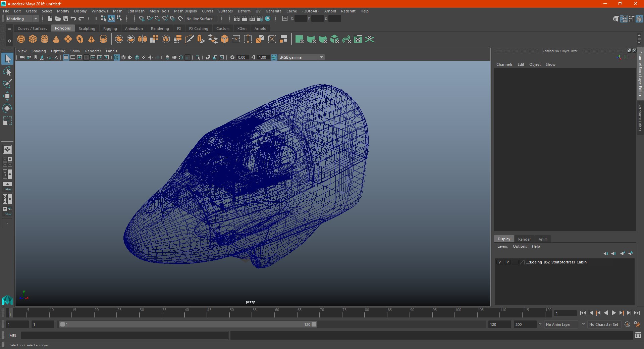Toggle playback P box for Boeing layer
Image resolution: width=644 pixels, height=349 pixels.
pyautogui.click(x=507, y=262)
